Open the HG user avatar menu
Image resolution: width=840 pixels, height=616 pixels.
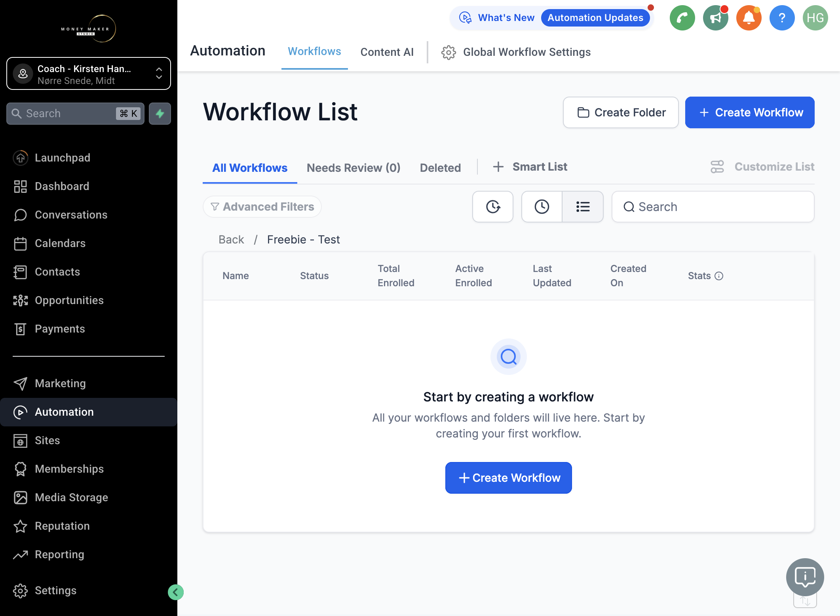tap(815, 18)
